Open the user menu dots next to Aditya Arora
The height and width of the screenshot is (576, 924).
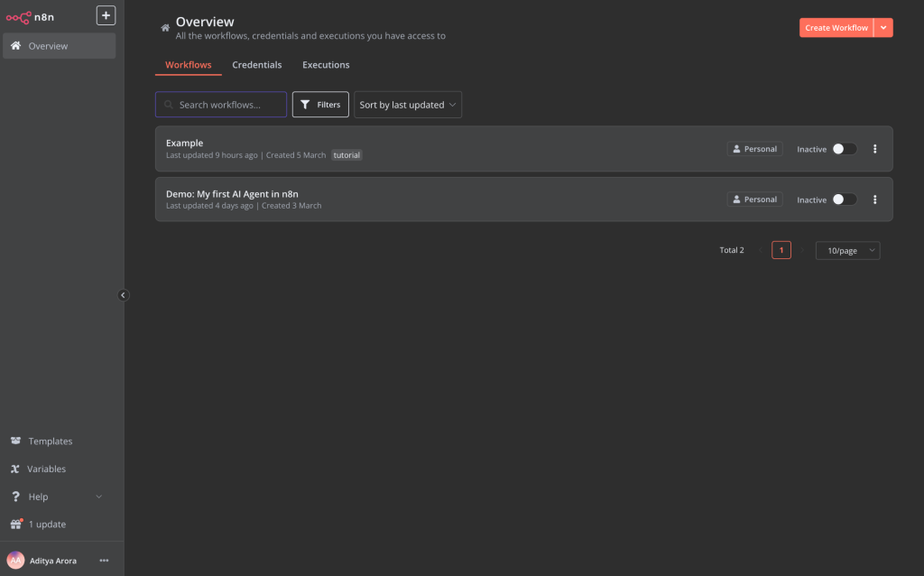point(105,561)
